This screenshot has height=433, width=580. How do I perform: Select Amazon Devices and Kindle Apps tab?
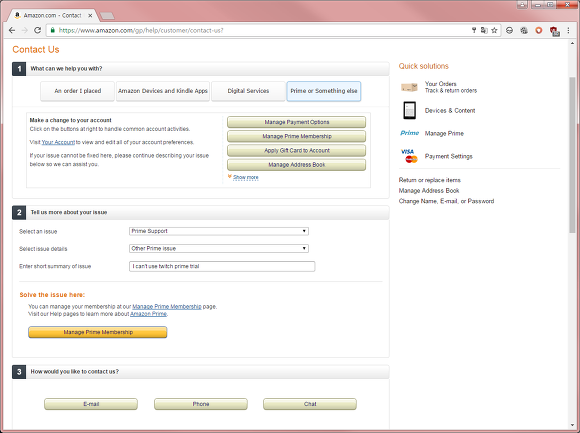coord(163,91)
